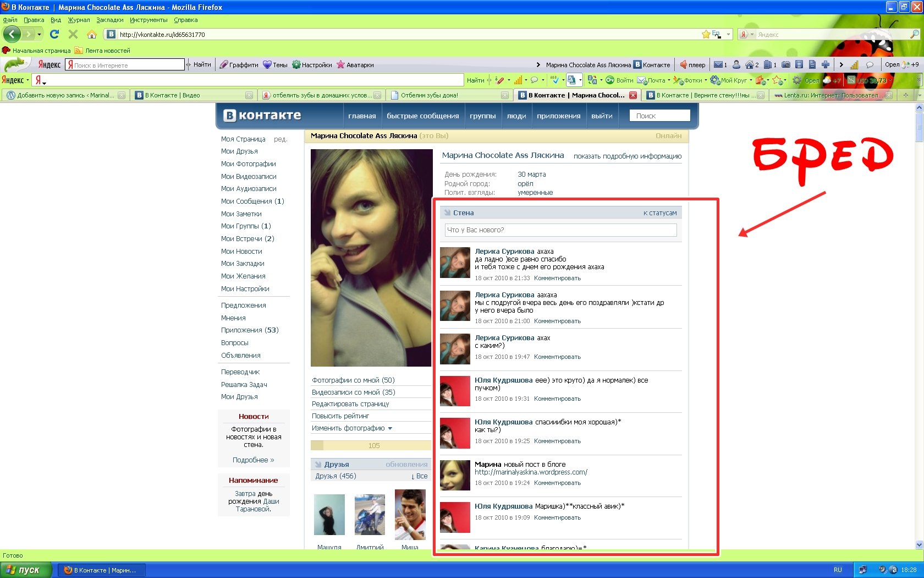The width and height of the screenshot is (924, 578).
Task: Click выйти to log out
Action: click(602, 116)
